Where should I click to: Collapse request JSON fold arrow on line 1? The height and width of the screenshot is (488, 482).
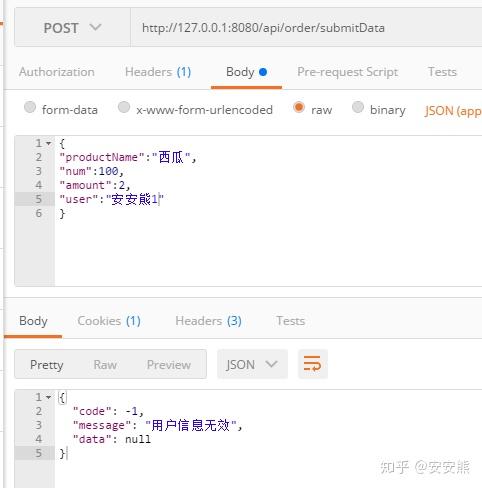point(49,144)
